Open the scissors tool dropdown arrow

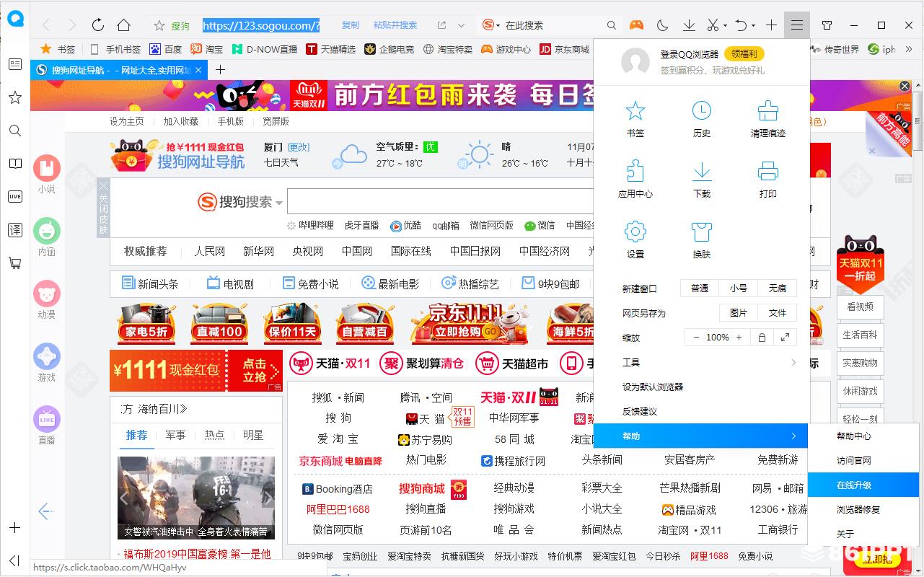[x=724, y=26]
